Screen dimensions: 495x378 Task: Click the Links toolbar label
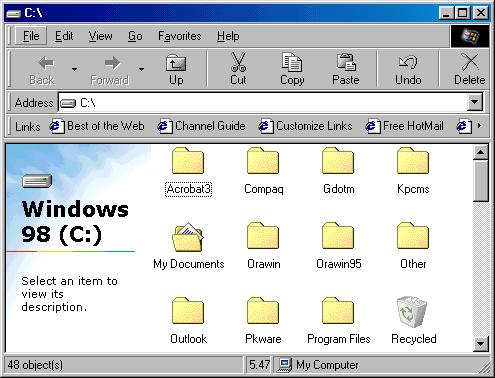28,127
